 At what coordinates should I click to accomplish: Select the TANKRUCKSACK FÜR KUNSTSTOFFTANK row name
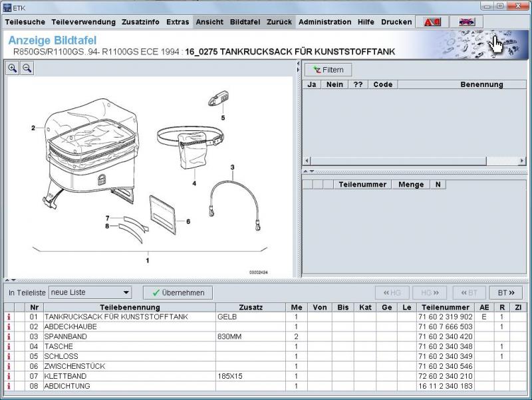[116, 317]
